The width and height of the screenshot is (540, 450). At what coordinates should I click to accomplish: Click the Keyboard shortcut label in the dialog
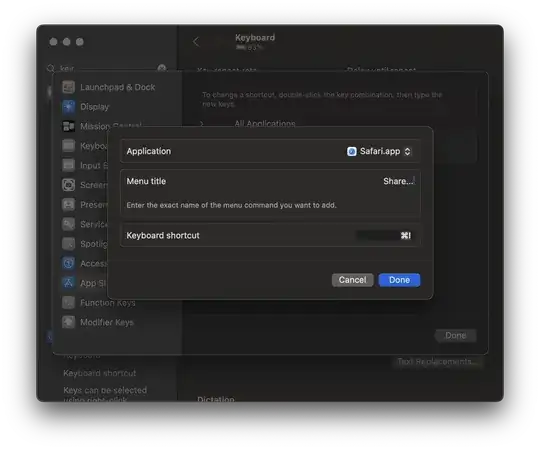(163, 236)
